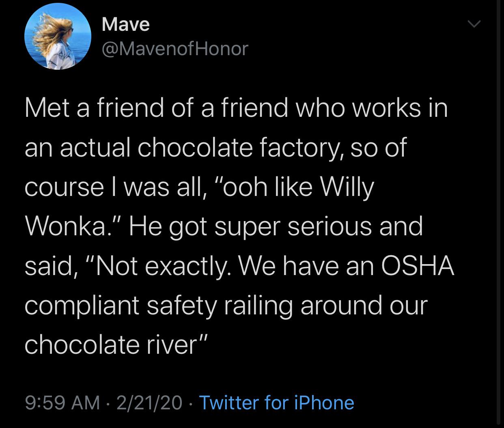Click the dot separator before Twitter for iPhone
The width and height of the screenshot is (504, 428).
point(190,403)
